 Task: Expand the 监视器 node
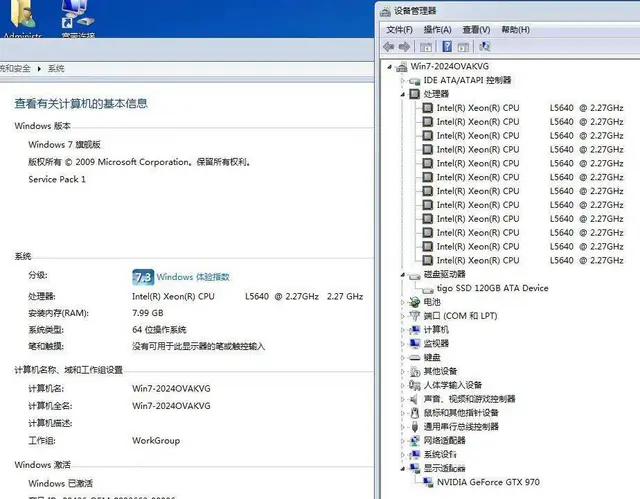click(403, 344)
